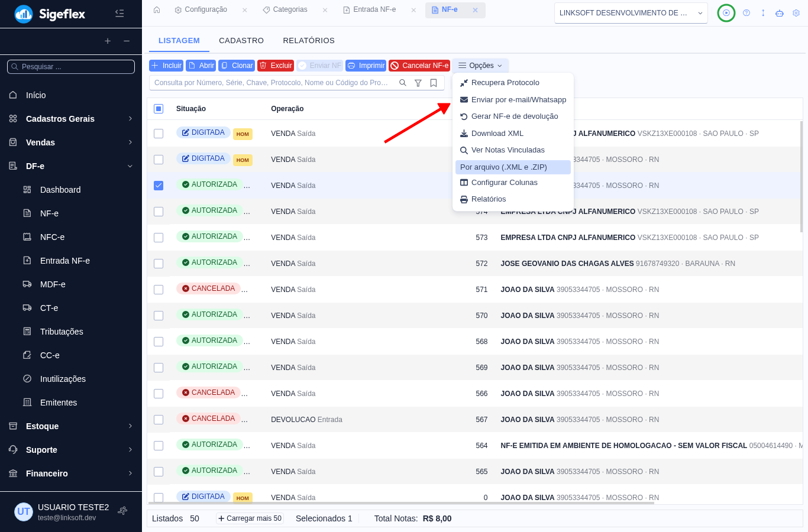The image size is (808, 532).
Task: Check the row number 573 checkbox
Action: [159, 238]
